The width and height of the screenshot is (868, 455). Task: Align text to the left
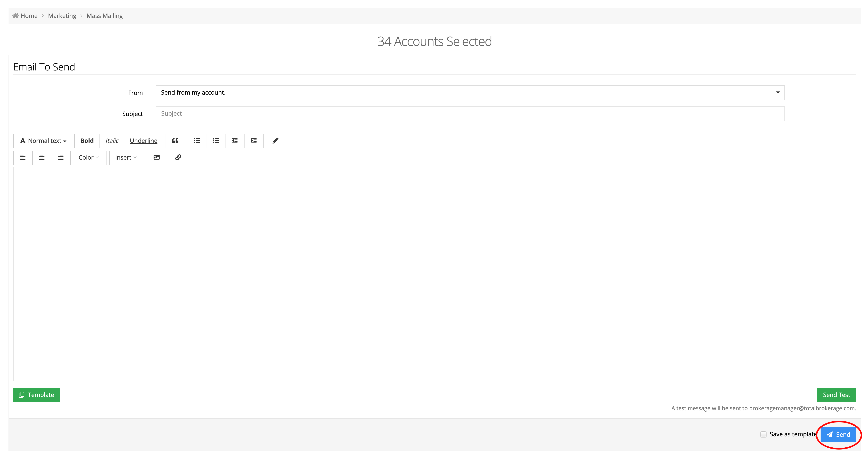(23, 157)
